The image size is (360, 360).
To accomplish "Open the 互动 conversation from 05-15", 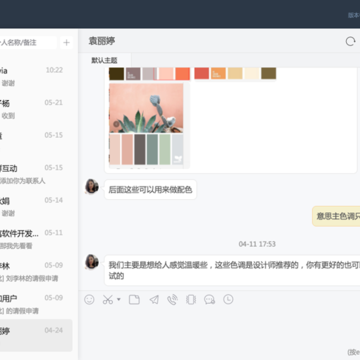I will [36, 174].
